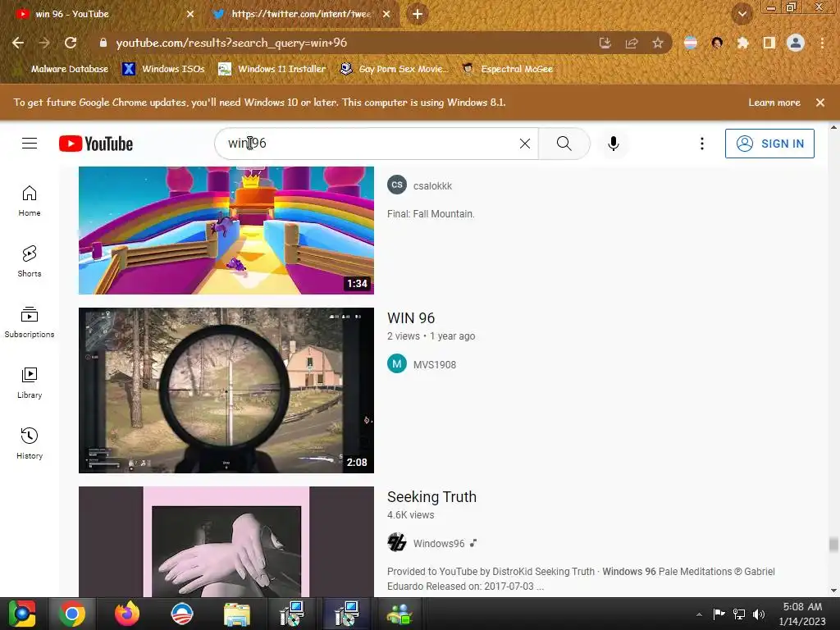Click the install app icon in address bar
840x630 pixels.
point(605,43)
